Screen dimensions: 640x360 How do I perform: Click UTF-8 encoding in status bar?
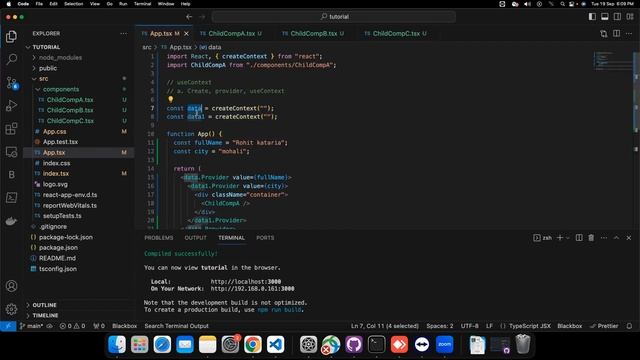pyautogui.click(x=469, y=326)
